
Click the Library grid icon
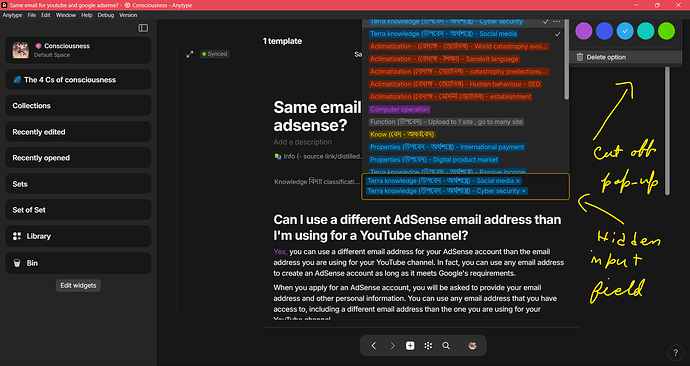pyautogui.click(x=17, y=236)
